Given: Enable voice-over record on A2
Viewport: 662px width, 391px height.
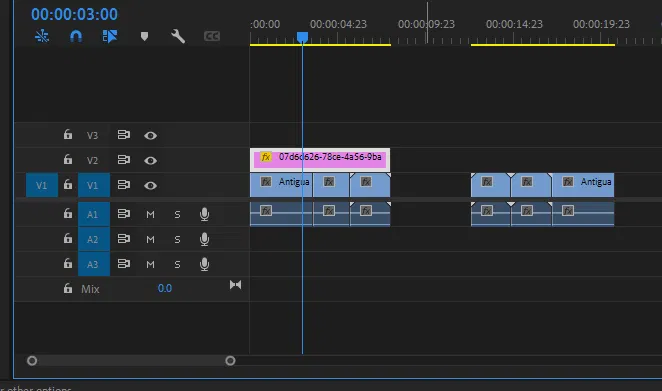Looking at the screenshot, I should click(x=204, y=239).
